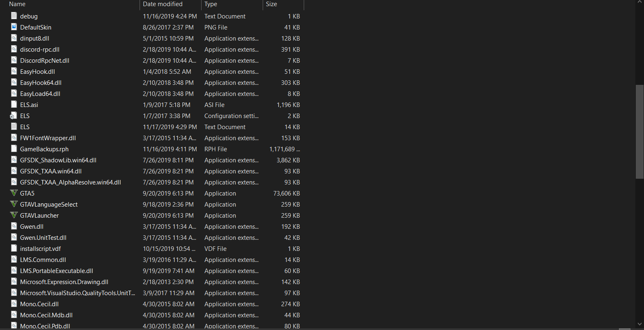Select the size value 303 KB
This screenshot has height=330, width=644.
pyautogui.click(x=291, y=83)
